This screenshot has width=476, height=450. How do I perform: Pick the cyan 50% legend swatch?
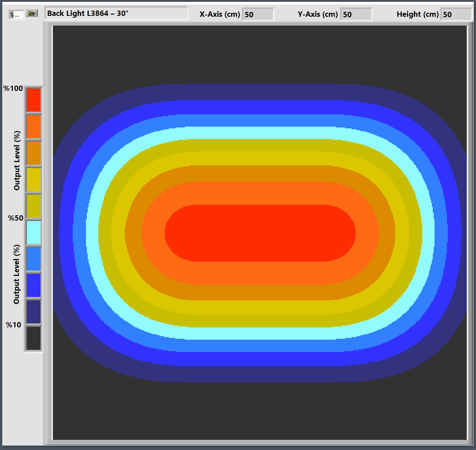tap(33, 232)
